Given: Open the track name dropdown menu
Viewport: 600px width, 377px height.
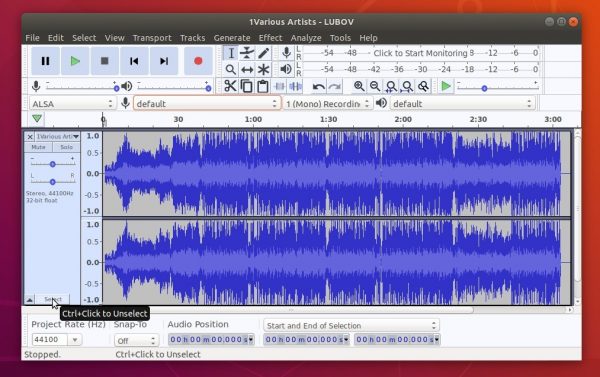Looking at the screenshot, I should 58,137.
